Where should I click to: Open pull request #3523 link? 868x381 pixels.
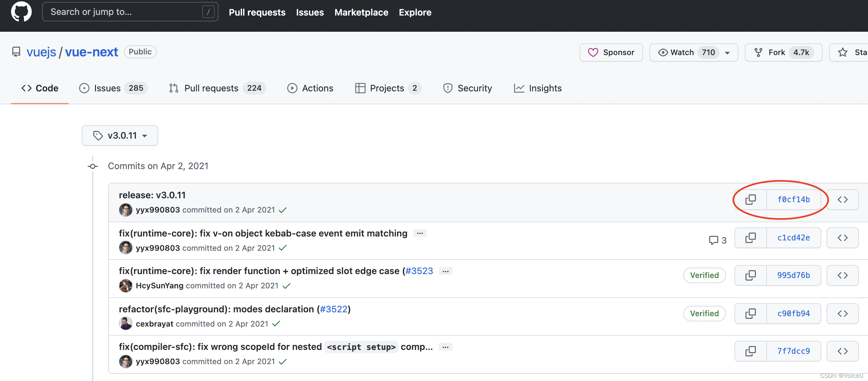pyautogui.click(x=419, y=271)
